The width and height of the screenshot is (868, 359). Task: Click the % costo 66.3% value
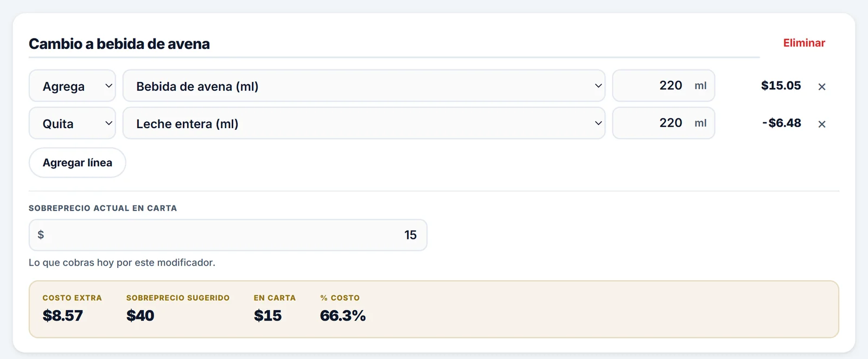[343, 316]
